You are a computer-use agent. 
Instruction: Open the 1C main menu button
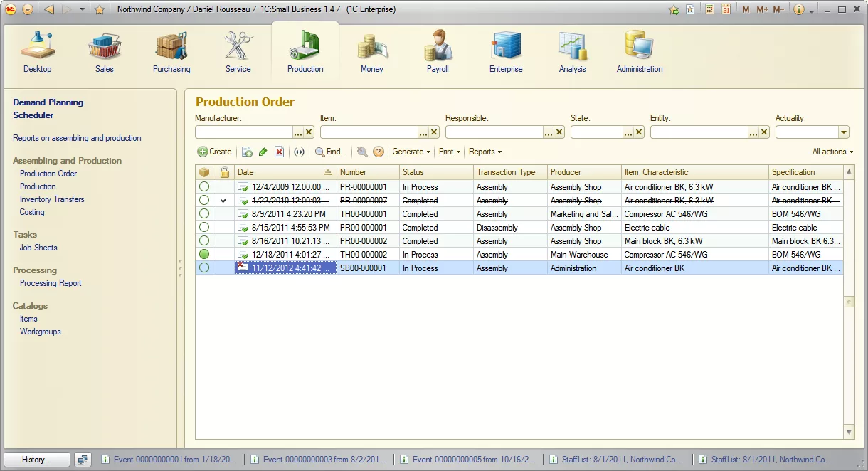click(x=11, y=9)
